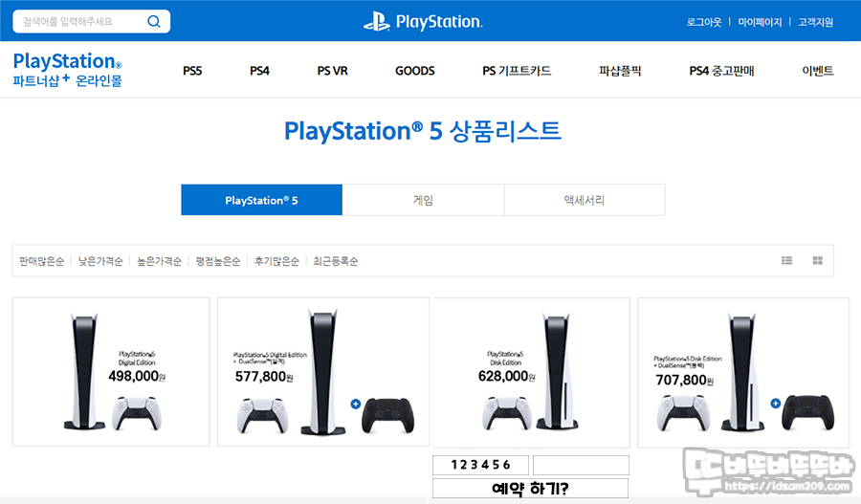Sort by 높은가격순
The height and width of the screenshot is (504, 861).
159,261
